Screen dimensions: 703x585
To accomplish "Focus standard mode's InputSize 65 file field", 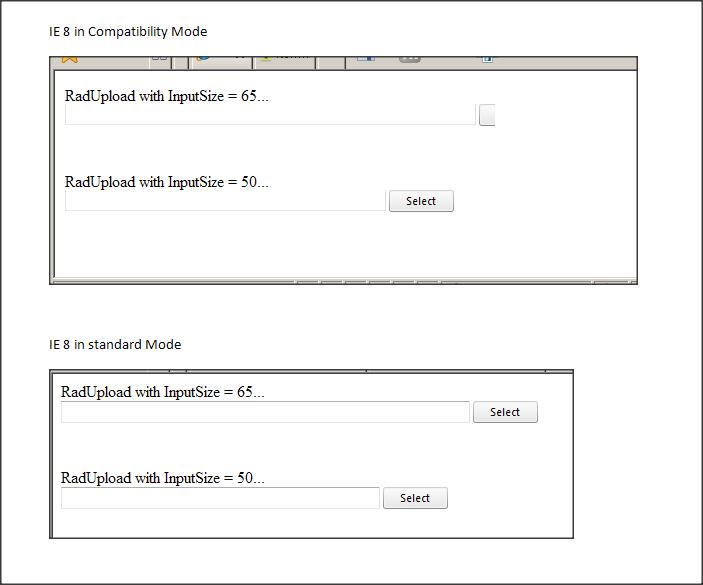I will (x=265, y=412).
